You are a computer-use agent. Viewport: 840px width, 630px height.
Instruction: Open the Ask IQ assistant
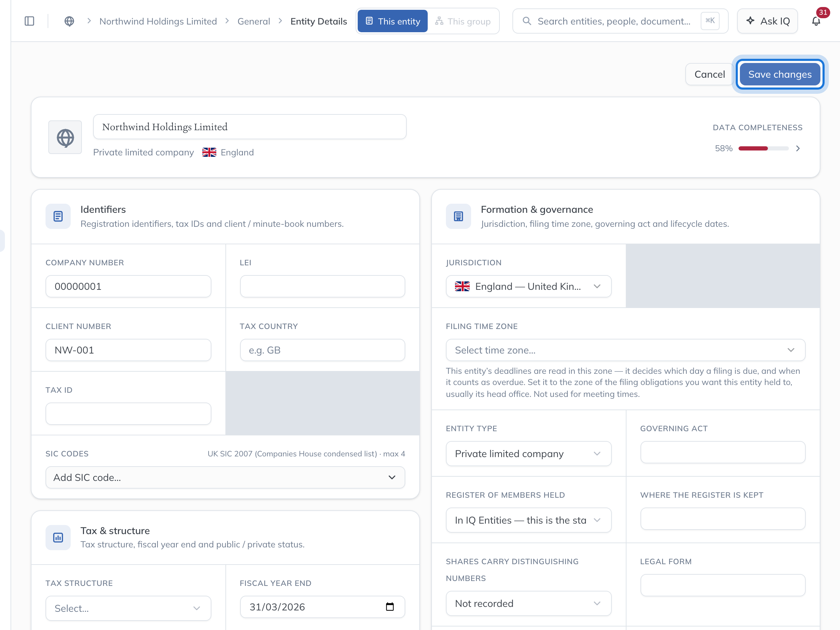(768, 21)
